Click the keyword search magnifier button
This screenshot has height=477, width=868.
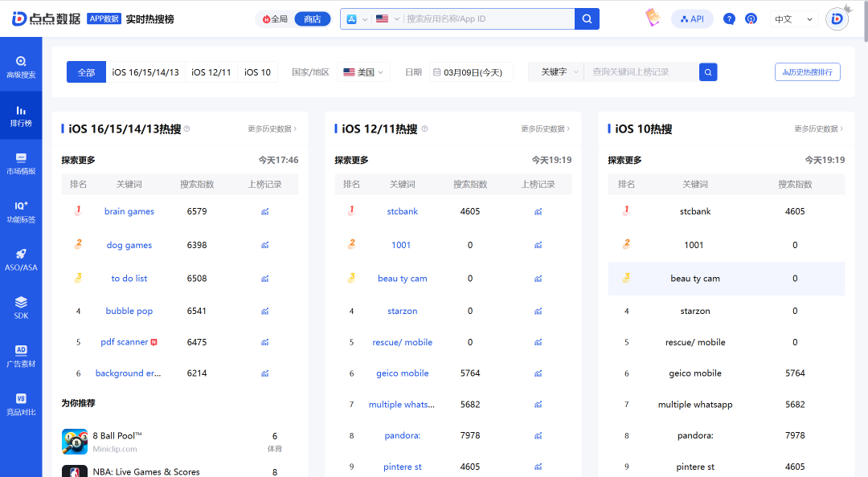pos(708,72)
